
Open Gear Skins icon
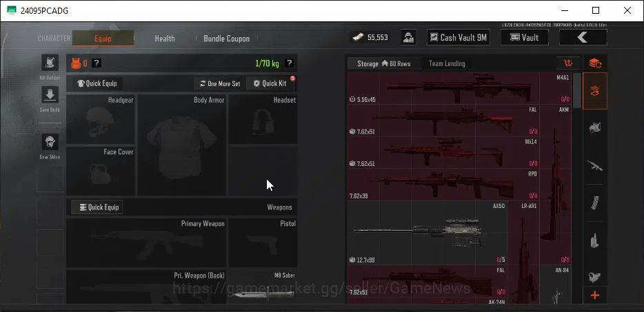pos(50,142)
